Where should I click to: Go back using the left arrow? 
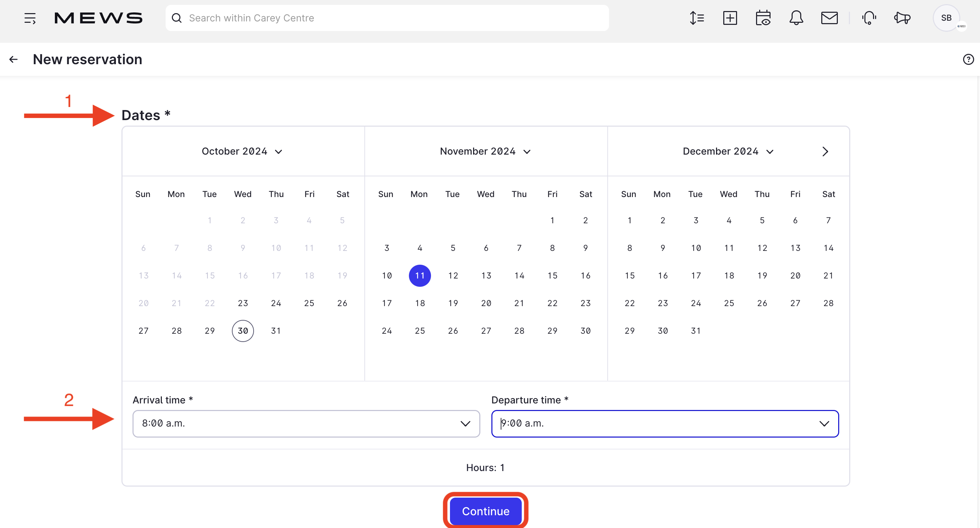14,59
